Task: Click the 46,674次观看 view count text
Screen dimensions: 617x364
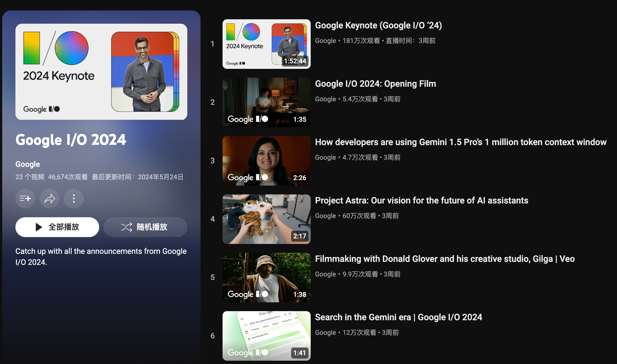Action: click(68, 177)
